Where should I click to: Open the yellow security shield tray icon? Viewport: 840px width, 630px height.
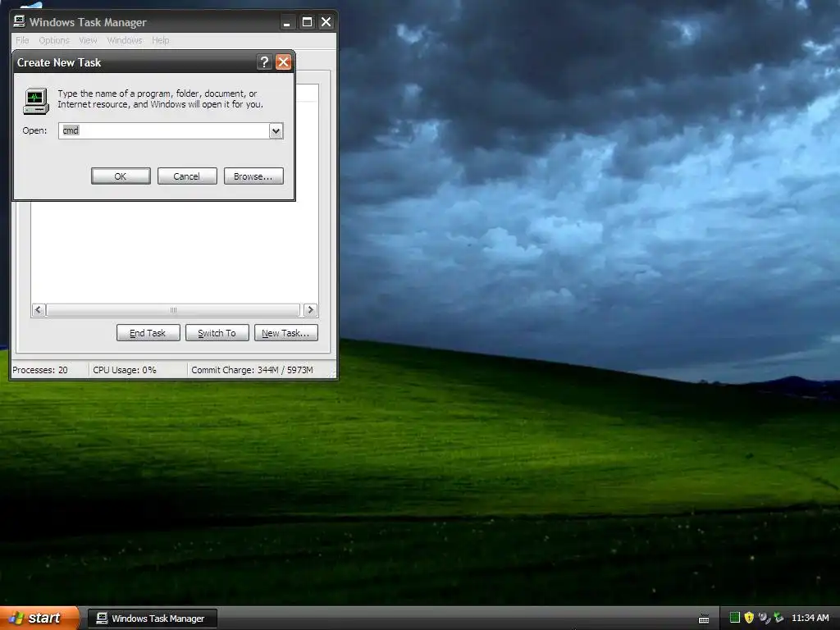click(749, 618)
